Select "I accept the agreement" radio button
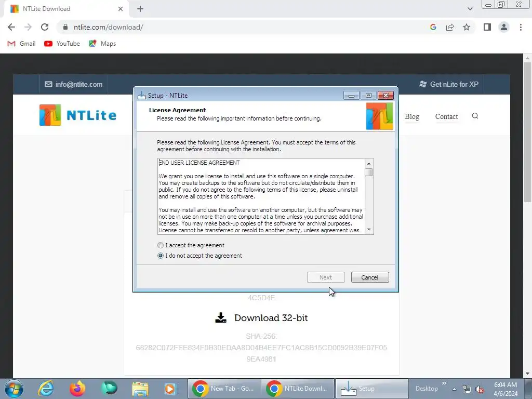 (x=161, y=245)
